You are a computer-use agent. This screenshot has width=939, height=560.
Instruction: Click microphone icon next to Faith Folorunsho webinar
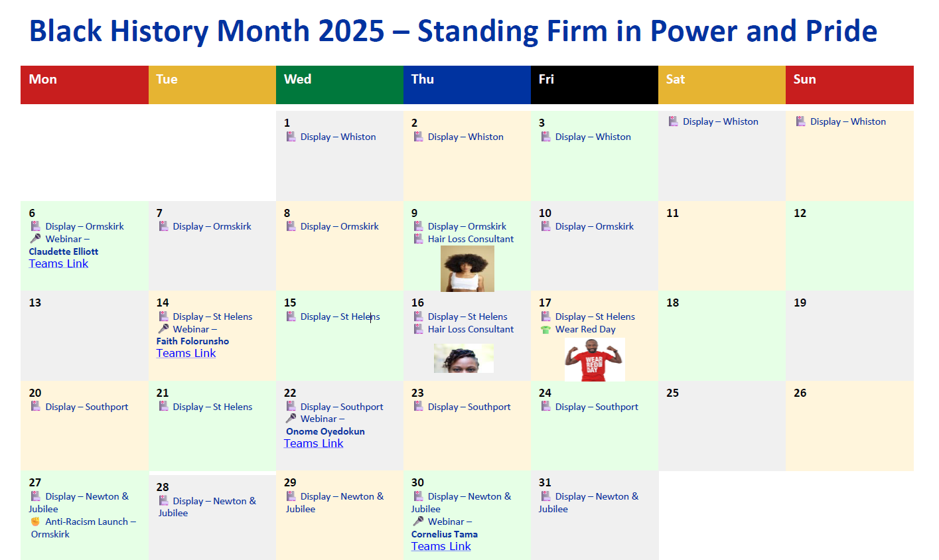(163, 329)
